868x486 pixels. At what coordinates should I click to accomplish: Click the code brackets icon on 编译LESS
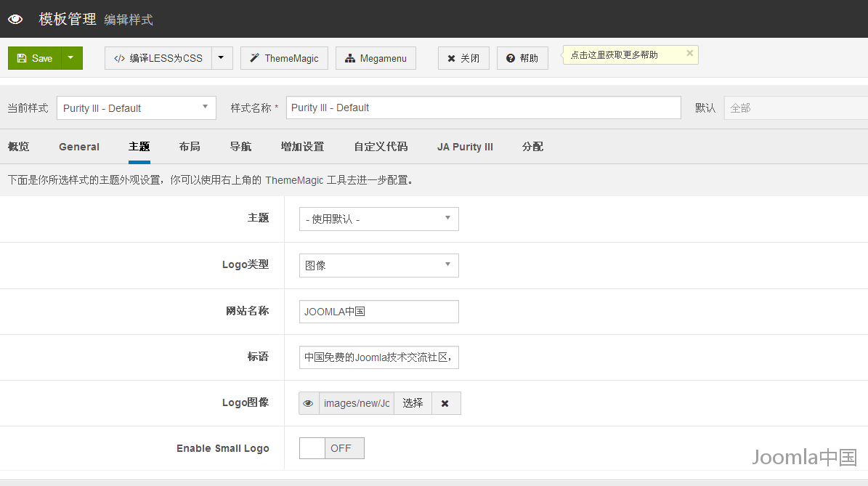click(x=119, y=58)
